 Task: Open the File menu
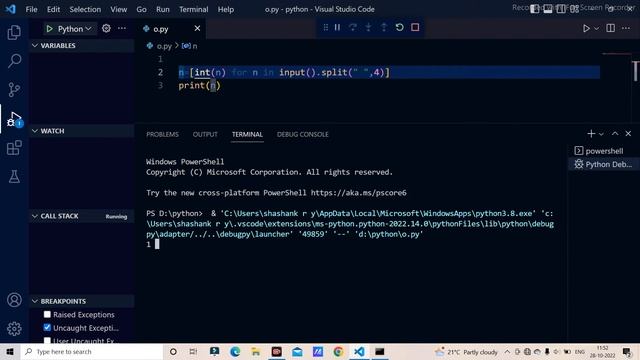point(31,9)
